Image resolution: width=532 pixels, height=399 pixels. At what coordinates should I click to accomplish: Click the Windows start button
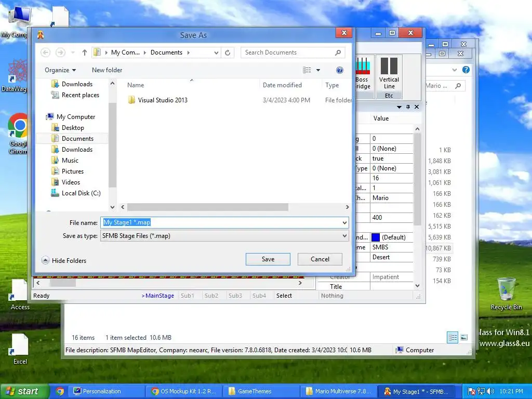(x=24, y=391)
